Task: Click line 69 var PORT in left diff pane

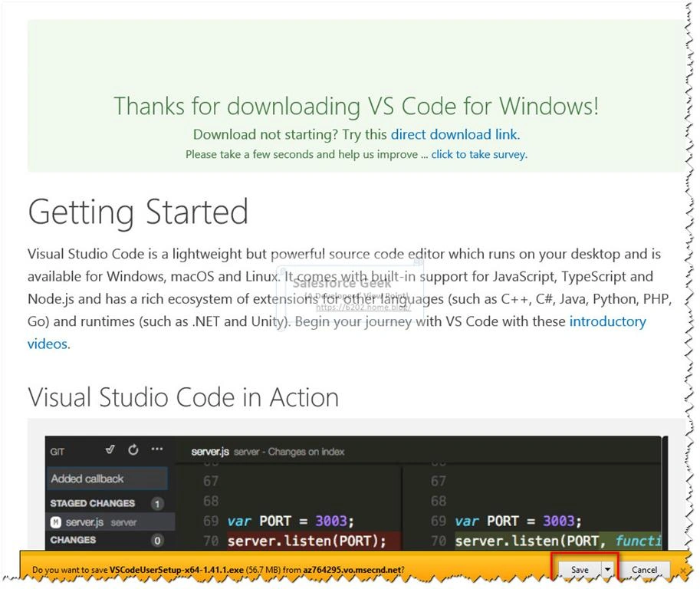Action: tap(291, 521)
